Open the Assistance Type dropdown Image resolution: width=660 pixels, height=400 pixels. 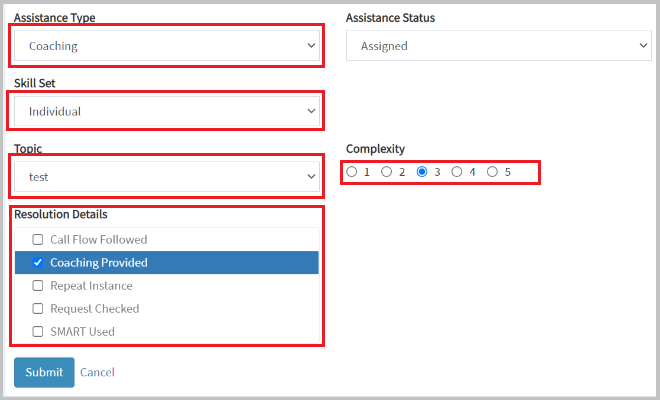coord(167,45)
